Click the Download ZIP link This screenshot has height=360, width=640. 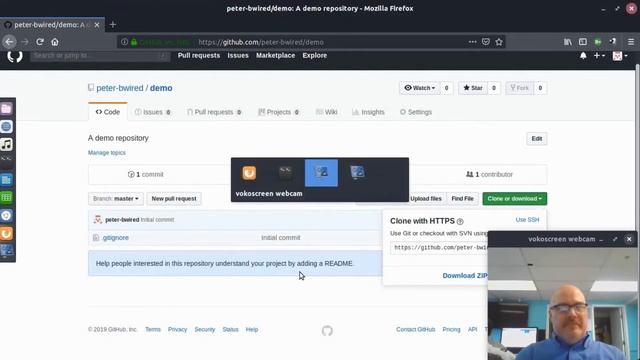tap(465, 276)
